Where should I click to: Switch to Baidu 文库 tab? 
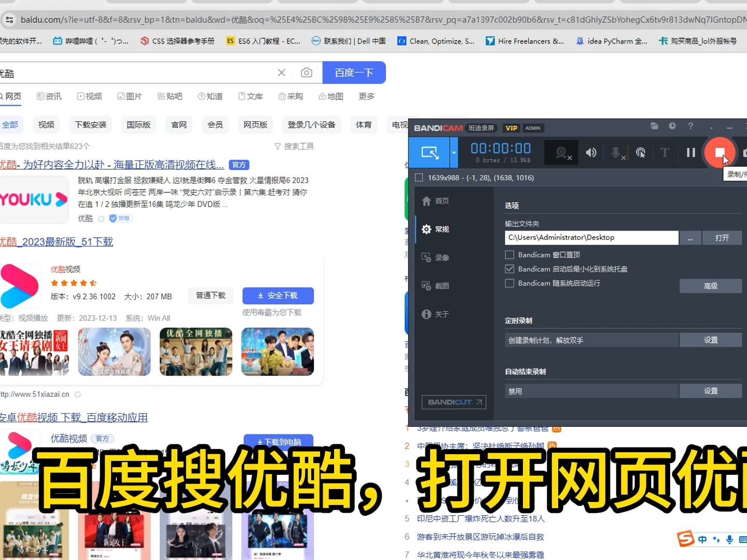click(x=250, y=96)
